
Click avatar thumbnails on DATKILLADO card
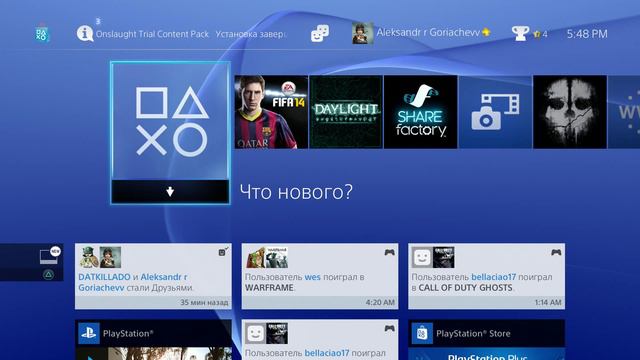[x=100, y=257]
